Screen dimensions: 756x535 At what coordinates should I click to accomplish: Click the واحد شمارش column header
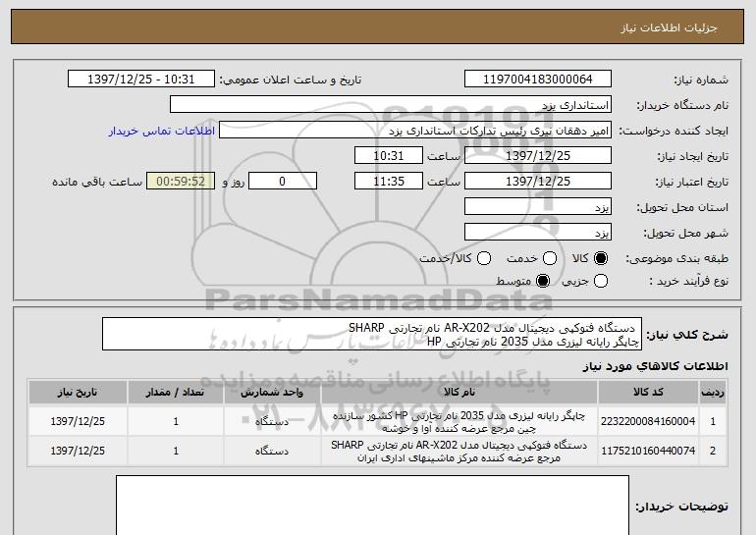pyautogui.click(x=272, y=393)
